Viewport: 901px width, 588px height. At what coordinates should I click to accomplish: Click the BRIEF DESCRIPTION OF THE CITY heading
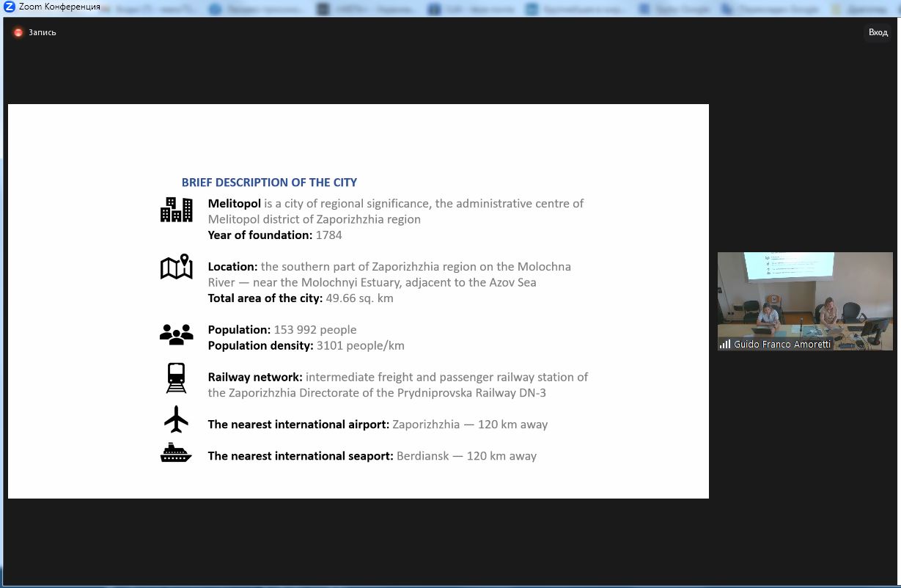tap(269, 183)
